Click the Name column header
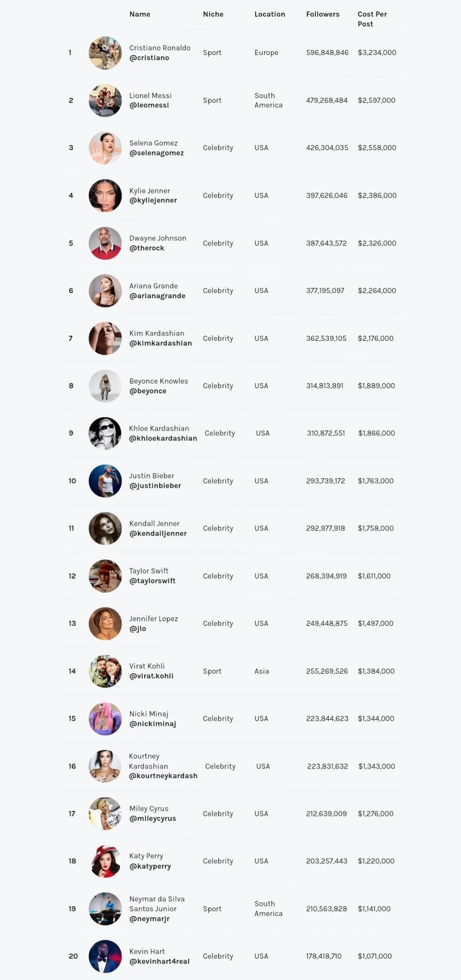The width and height of the screenshot is (461, 980). (139, 14)
